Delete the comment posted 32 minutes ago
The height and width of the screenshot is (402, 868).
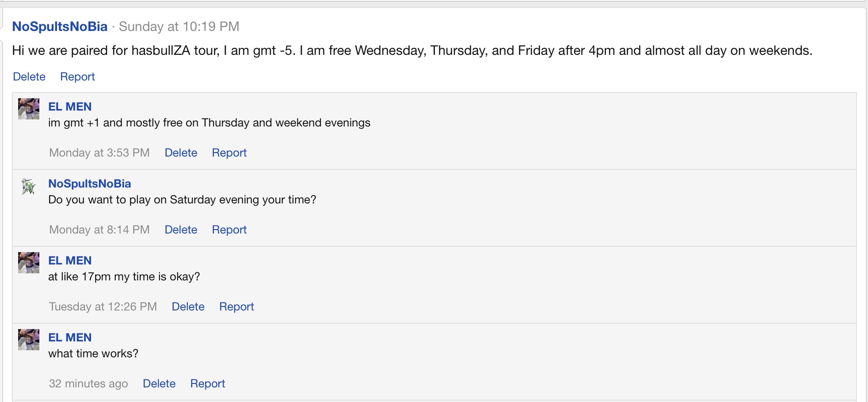point(159,383)
